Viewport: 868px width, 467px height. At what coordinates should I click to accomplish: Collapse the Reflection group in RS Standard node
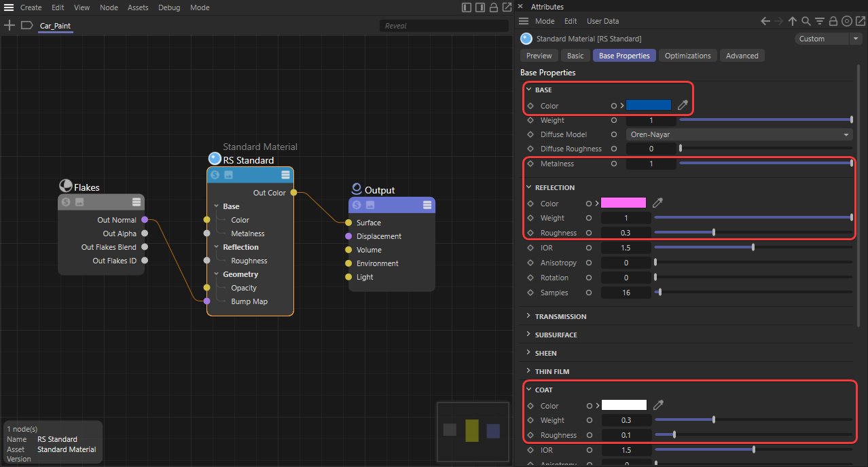click(x=217, y=247)
